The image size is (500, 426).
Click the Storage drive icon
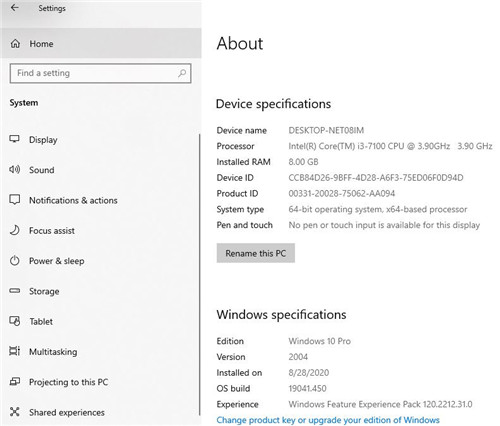(14, 291)
